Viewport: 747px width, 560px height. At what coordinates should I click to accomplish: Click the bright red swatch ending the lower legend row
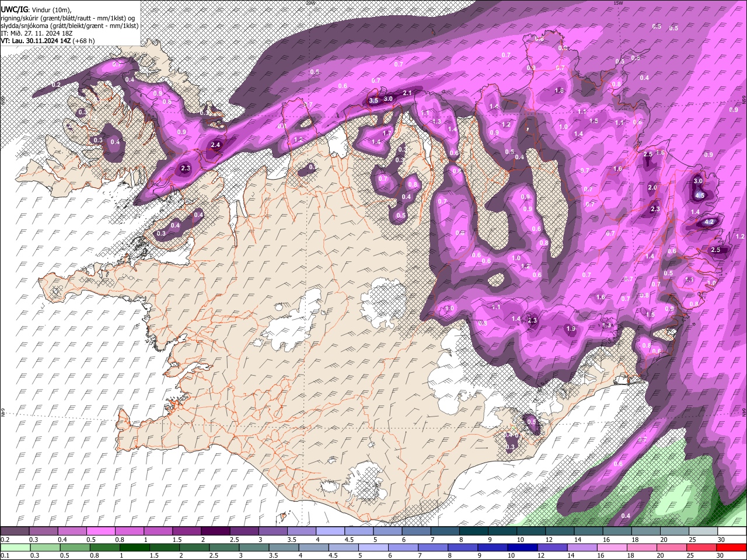tap(731, 548)
